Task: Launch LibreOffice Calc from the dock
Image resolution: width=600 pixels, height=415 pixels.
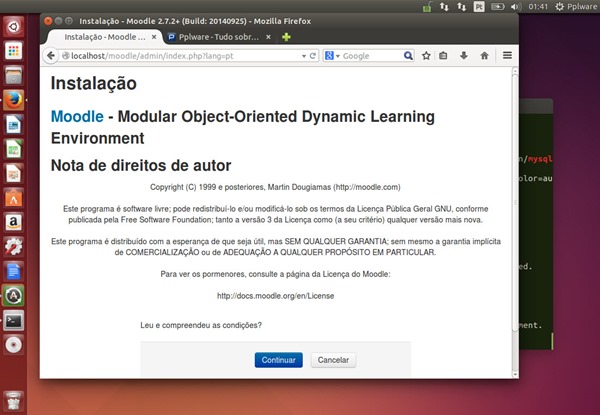Action: click(x=14, y=149)
